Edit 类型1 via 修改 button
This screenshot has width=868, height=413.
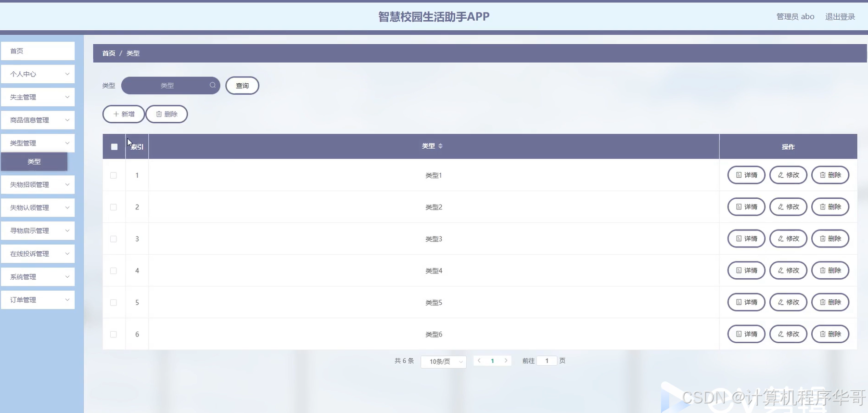pos(788,175)
